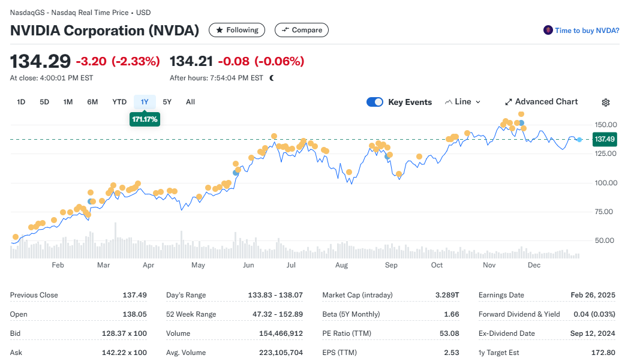Image resolution: width=625 pixels, height=364 pixels.
Task: Click the 137.49 previous close price label on chart
Action: point(605,139)
